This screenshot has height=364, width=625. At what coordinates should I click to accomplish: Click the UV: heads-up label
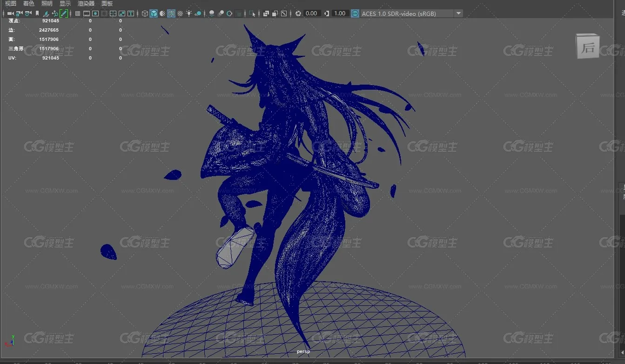12,58
